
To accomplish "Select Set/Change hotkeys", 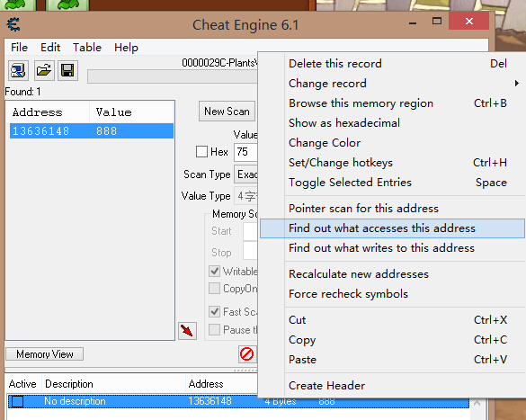I will [x=392, y=163].
